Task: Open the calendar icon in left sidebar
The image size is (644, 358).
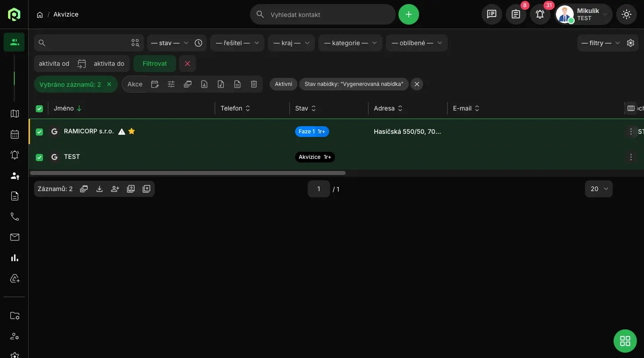Action: [15, 134]
